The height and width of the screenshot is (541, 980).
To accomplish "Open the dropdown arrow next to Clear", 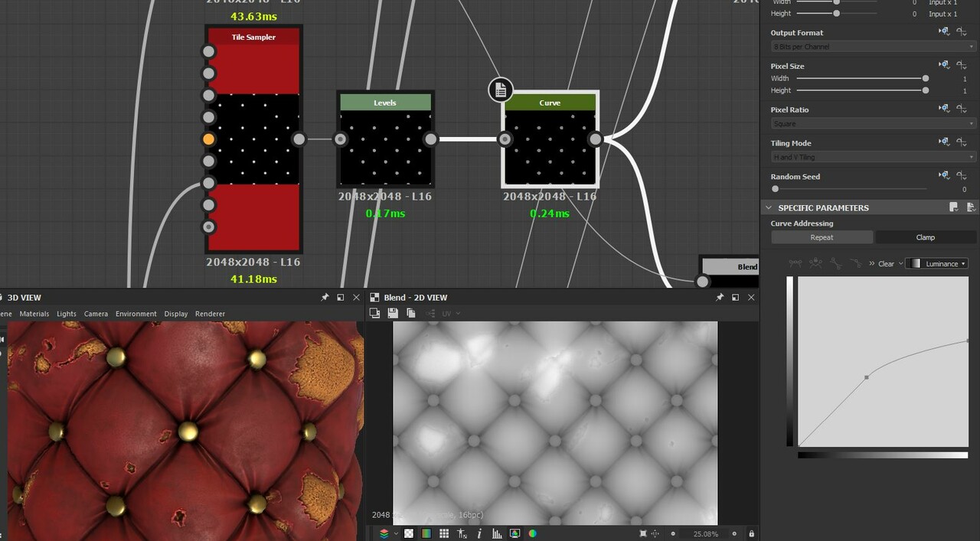I will (x=900, y=263).
